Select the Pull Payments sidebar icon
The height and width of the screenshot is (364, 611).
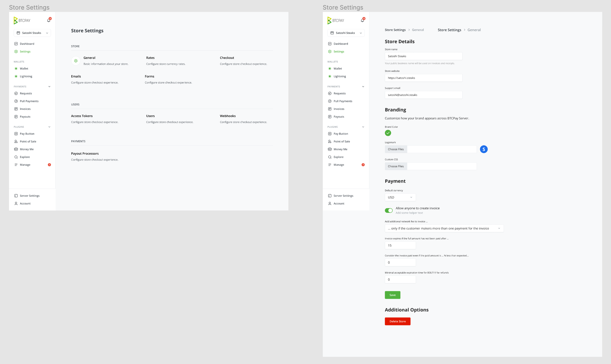pos(16,101)
